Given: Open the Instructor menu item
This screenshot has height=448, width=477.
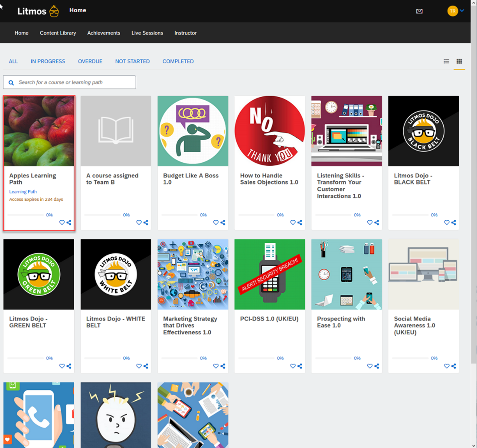Looking at the screenshot, I should point(185,33).
